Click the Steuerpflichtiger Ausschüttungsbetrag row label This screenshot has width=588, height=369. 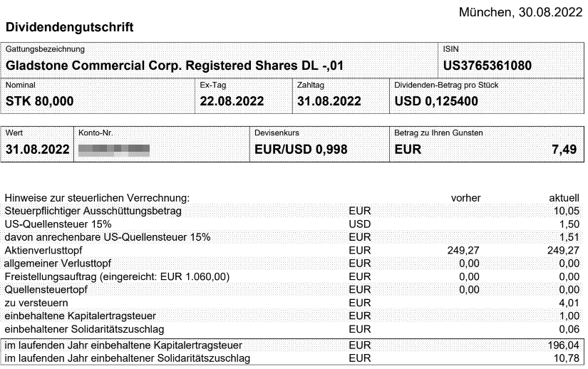[x=93, y=211]
